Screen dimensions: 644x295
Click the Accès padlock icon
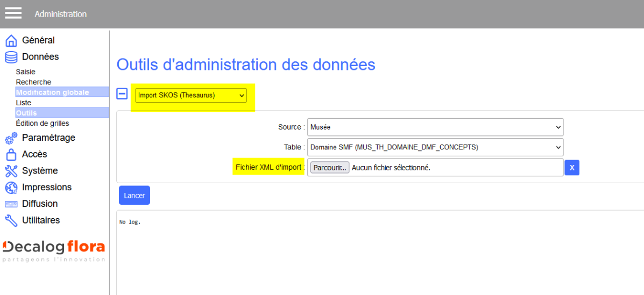[x=11, y=155]
